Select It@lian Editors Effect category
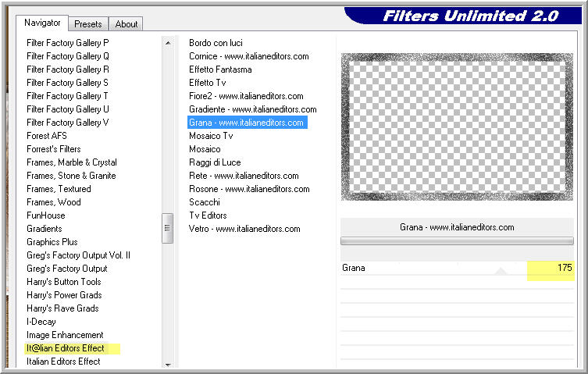This screenshot has width=588, height=374. 66,348
